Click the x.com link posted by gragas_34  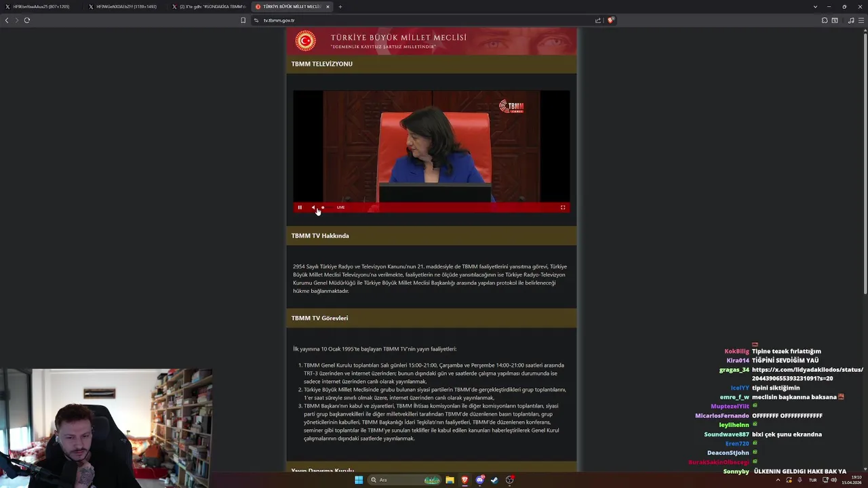pos(807,374)
